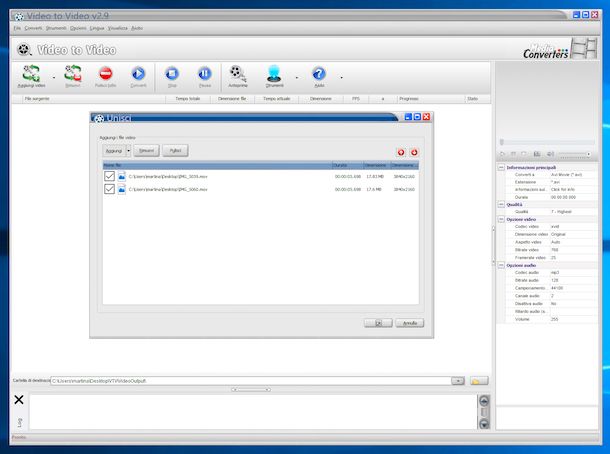
Task: Move file down with second red arrow icon
Action: coord(414,152)
